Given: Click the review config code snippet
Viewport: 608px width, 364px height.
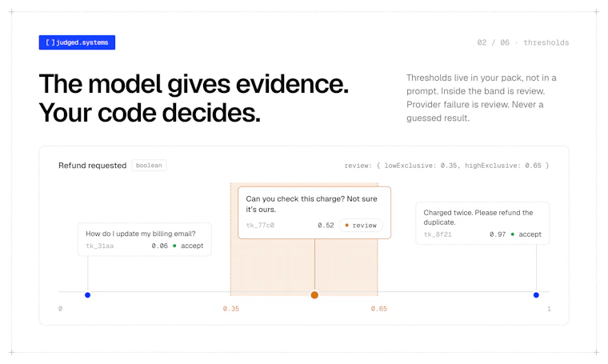Looking at the screenshot, I should click(x=446, y=166).
